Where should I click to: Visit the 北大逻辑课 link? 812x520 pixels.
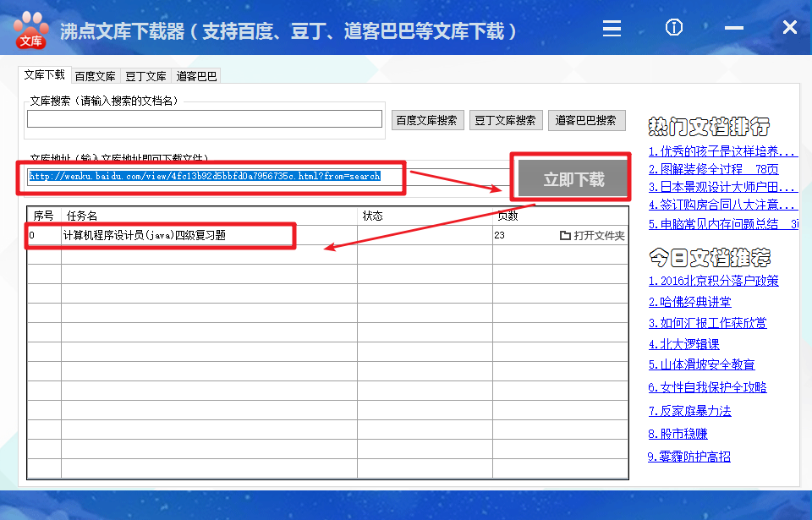pos(684,344)
